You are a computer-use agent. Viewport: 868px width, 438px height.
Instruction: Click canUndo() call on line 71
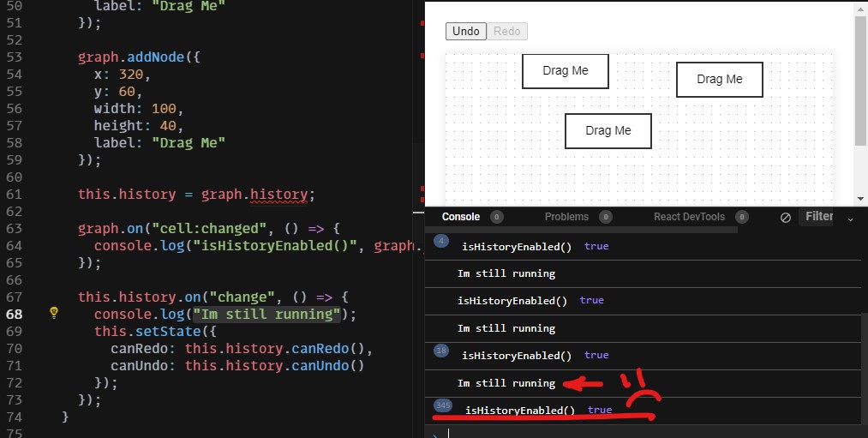[x=328, y=366]
